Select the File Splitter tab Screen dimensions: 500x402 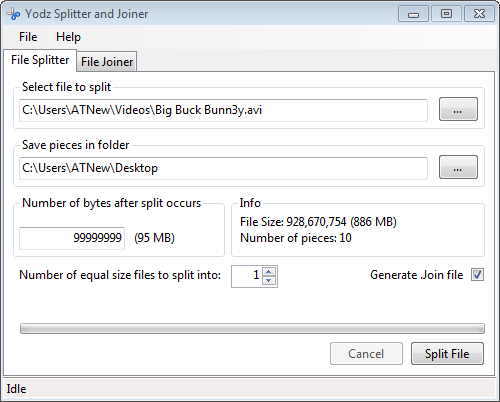[x=40, y=60]
